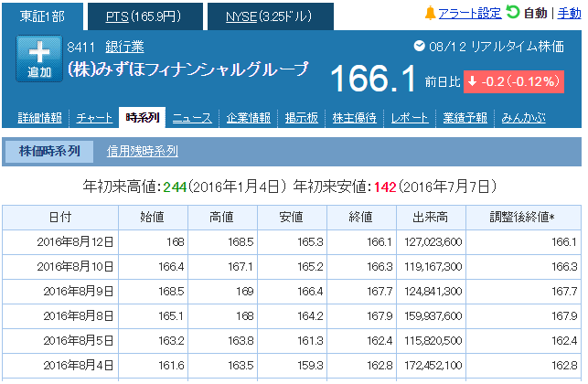This screenshot has width=588, height=384.
Task: Click the 安値 column header
Action: (292, 217)
